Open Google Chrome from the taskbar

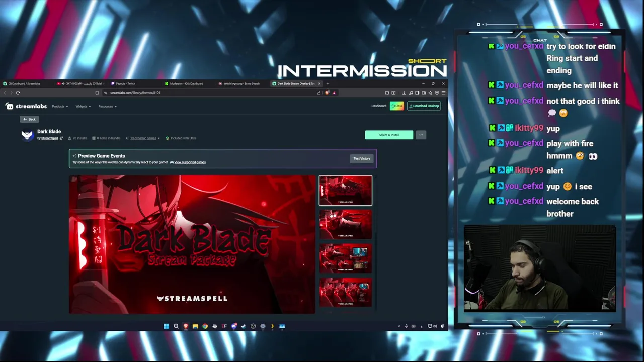coord(205,326)
